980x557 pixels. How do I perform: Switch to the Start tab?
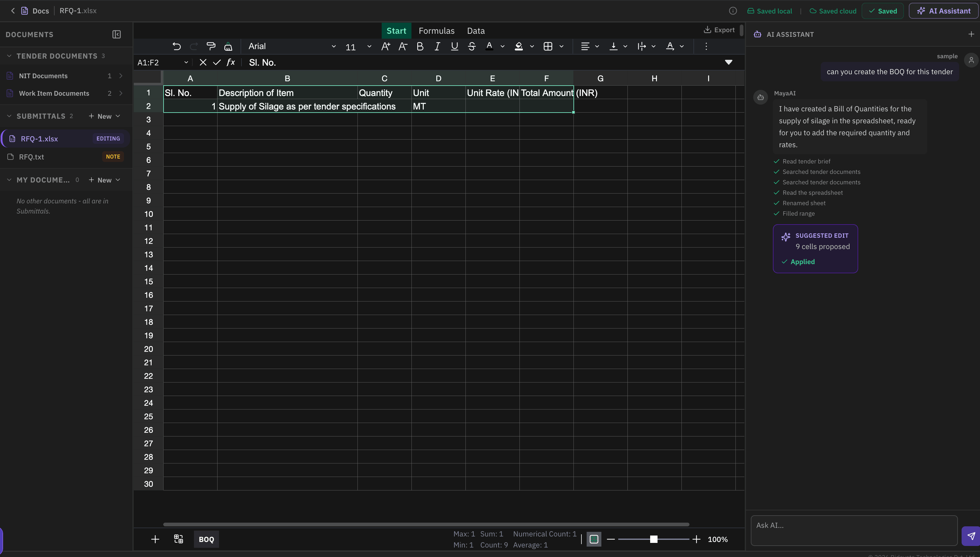click(x=396, y=31)
